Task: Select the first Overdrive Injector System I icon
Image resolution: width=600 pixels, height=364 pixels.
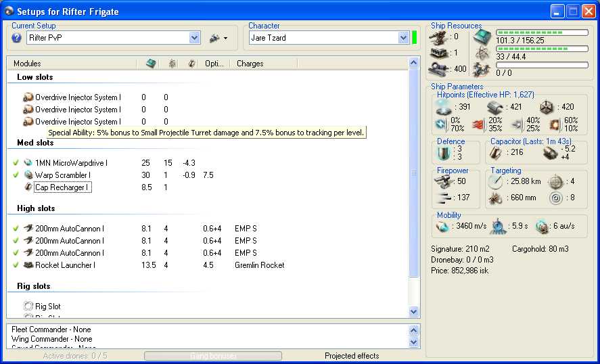Action: tap(28, 97)
